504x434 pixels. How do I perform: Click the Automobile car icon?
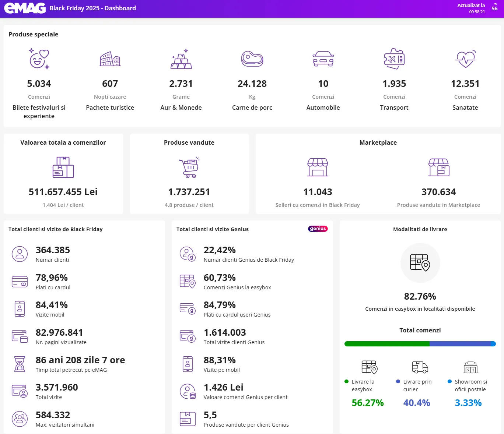[x=323, y=59]
